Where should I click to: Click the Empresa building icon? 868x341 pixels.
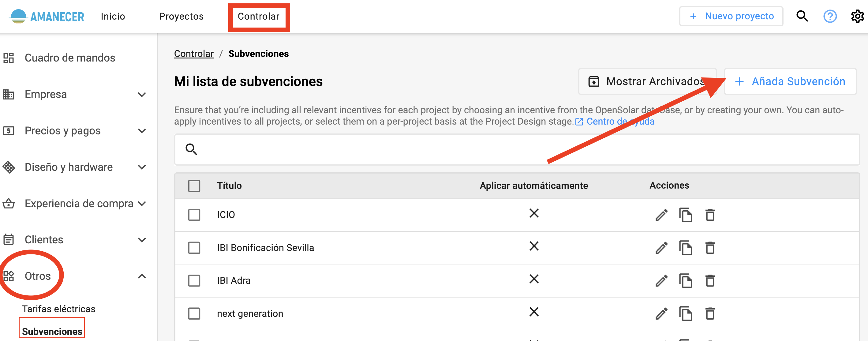tap(9, 94)
